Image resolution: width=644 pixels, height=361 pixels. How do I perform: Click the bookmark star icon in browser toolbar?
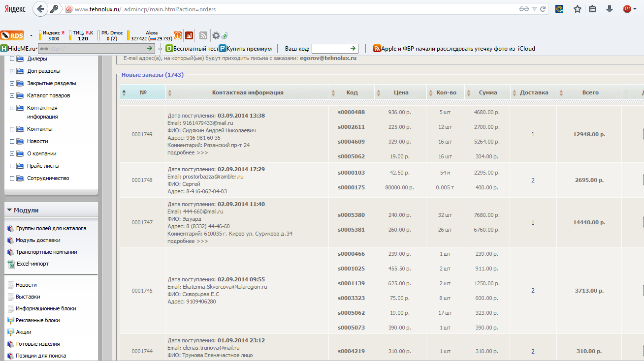[578, 9]
